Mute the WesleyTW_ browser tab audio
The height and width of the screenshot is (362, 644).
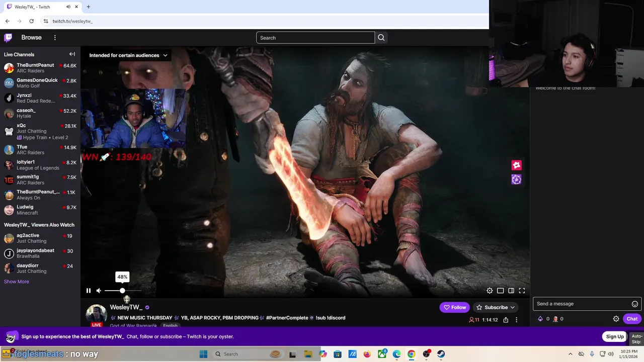point(68,7)
